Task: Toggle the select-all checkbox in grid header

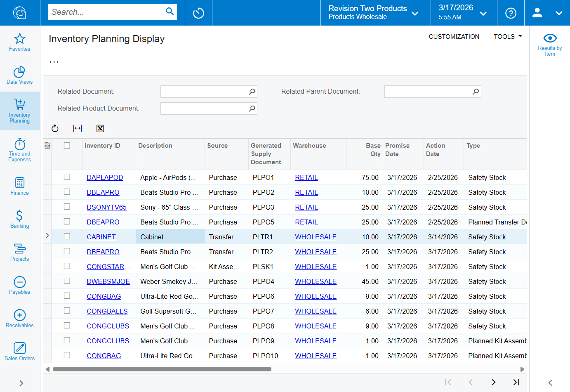Action: pos(67,146)
